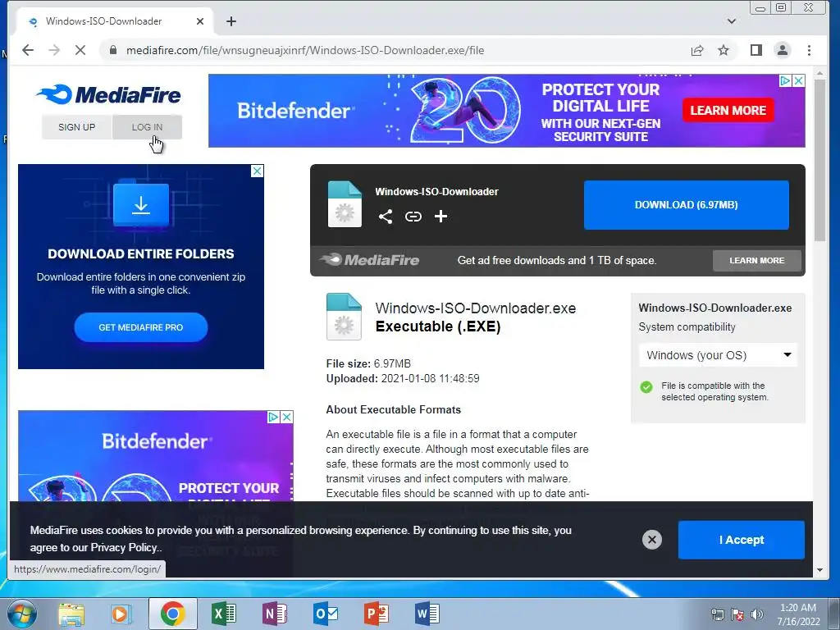Click GET MEDIAFIRE PRO button

141,327
